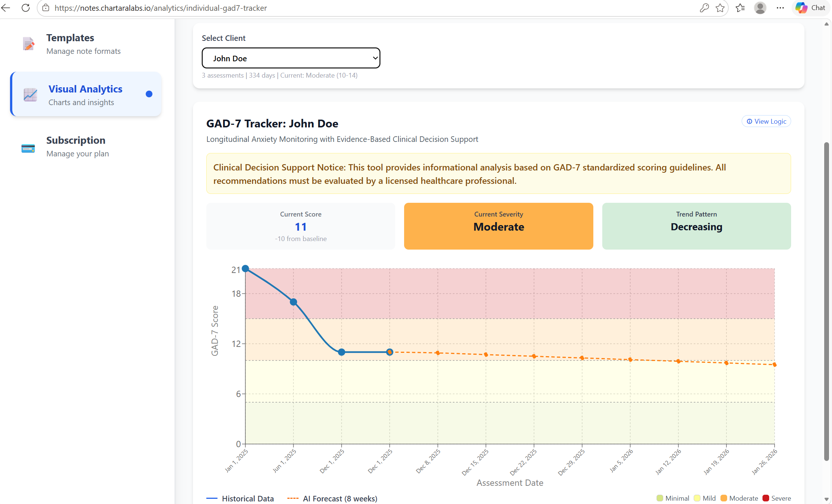The height and width of the screenshot is (504, 832).
Task: Open the browser profile avatar
Action: [x=760, y=8]
